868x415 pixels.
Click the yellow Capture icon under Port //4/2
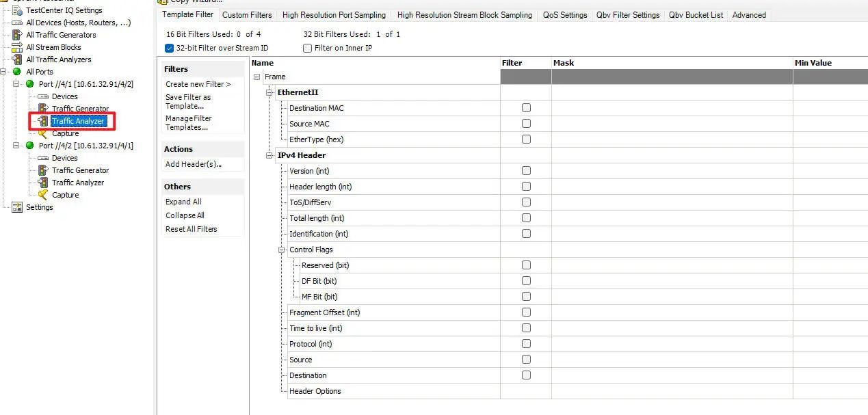pos(43,195)
